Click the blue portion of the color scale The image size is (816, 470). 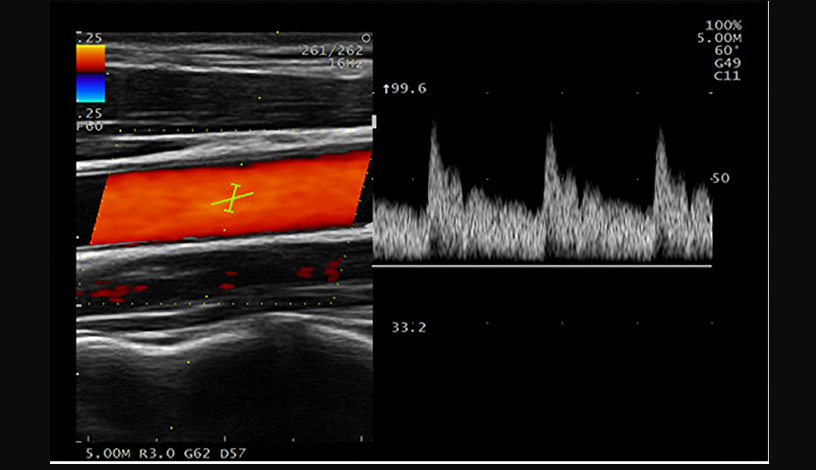tap(90, 89)
